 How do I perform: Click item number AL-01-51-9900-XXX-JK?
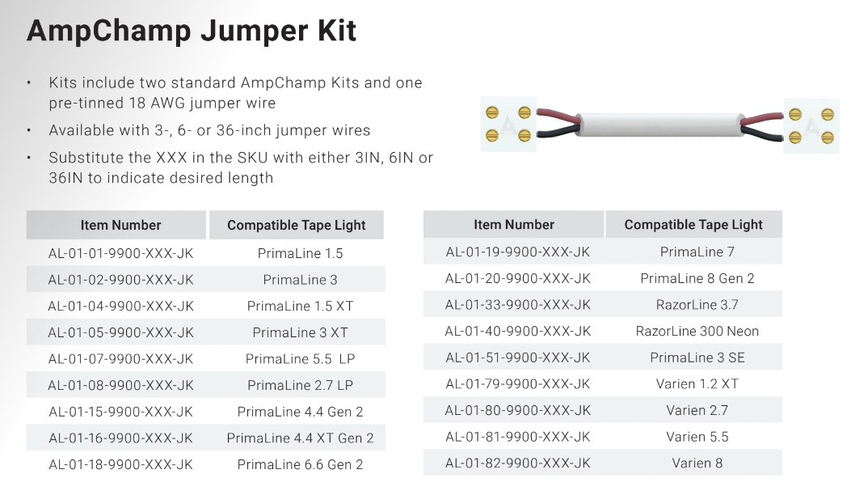517,357
